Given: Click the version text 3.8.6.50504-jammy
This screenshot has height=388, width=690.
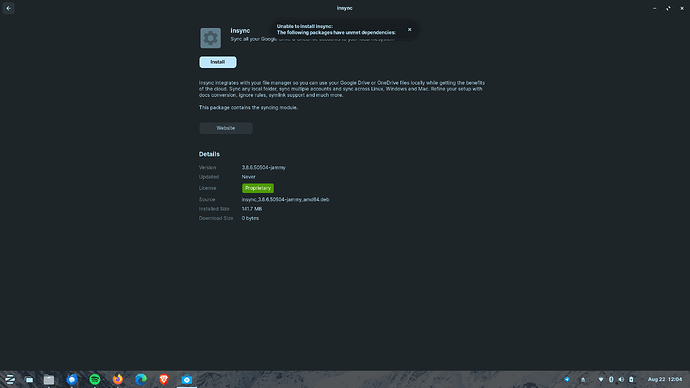Looking at the screenshot, I should tap(264, 168).
